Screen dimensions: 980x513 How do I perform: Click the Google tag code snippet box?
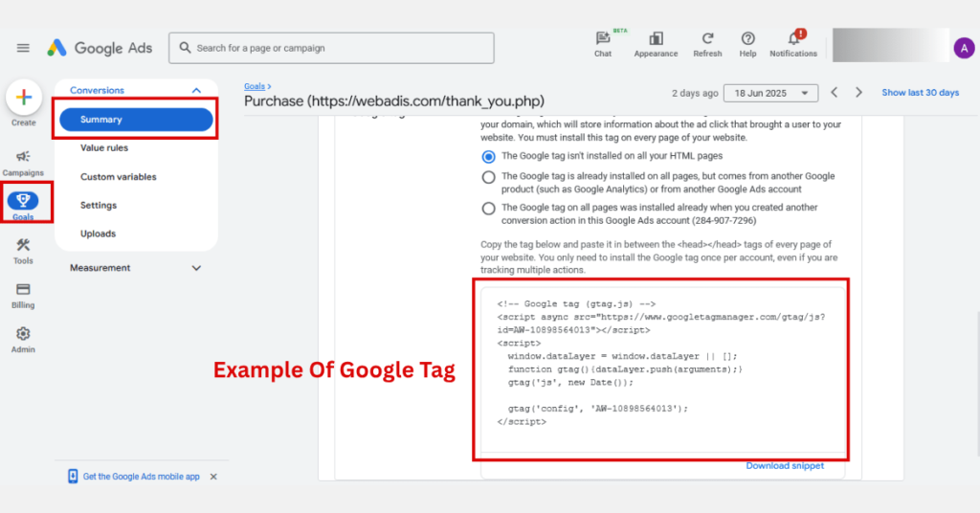[661, 369]
